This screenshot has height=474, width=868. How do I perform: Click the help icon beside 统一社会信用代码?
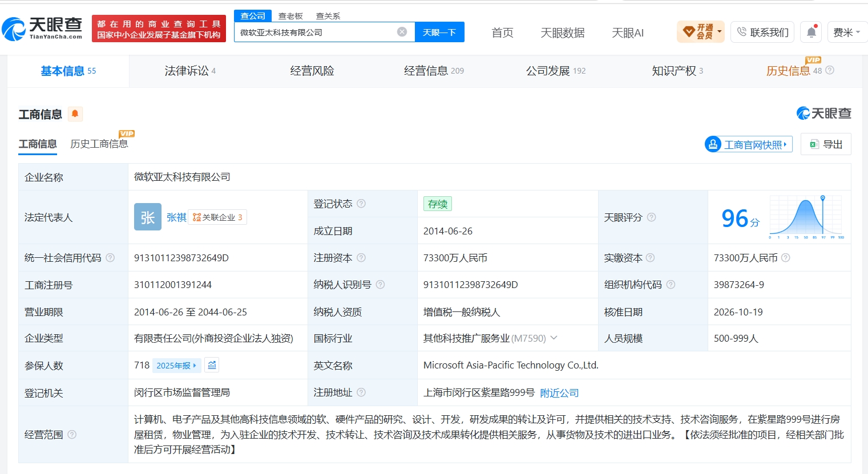coord(110,258)
